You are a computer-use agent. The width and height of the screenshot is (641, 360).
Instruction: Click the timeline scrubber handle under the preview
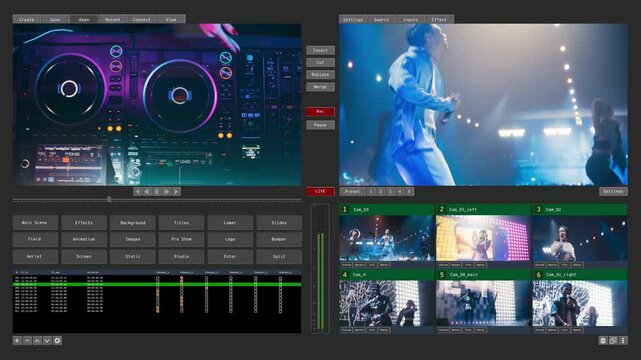coord(109,199)
